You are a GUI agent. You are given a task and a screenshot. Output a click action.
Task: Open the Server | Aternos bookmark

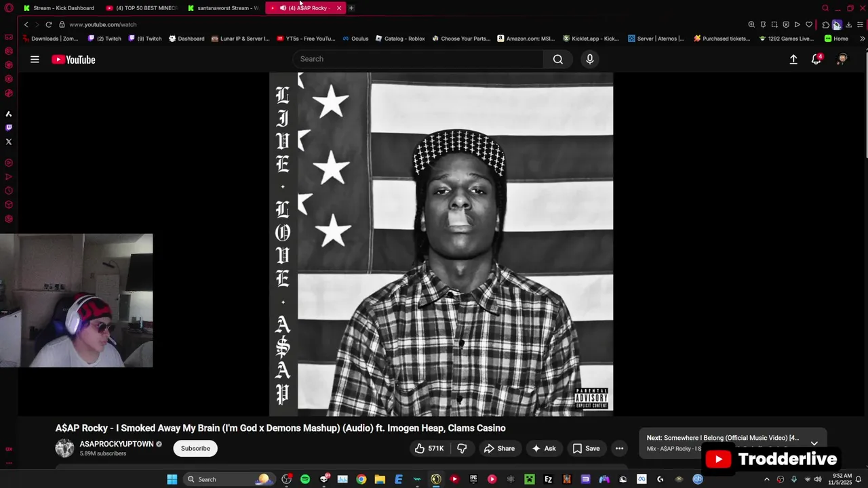click(x=656, y=39)
